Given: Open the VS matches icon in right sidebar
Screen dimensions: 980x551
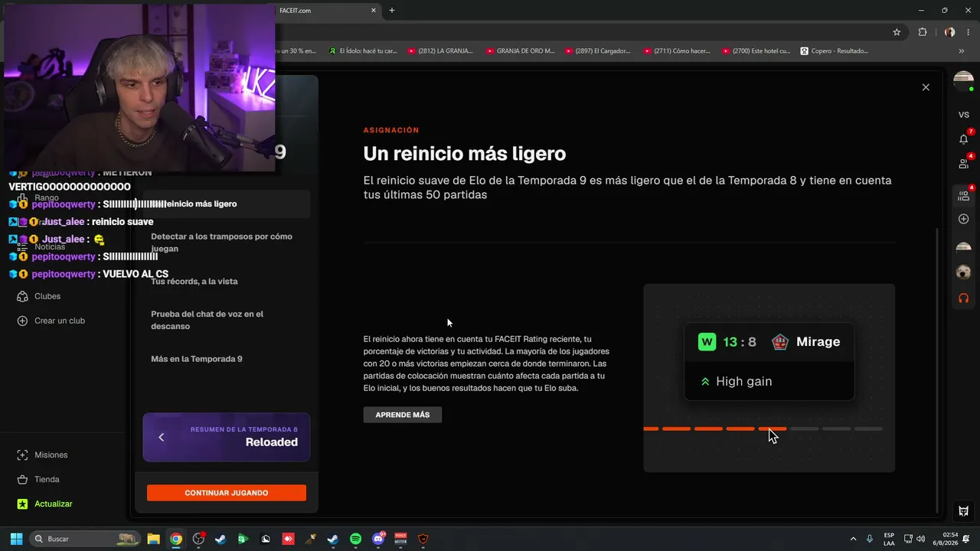Looking at the screenshot, I should (x=964, y=115).
